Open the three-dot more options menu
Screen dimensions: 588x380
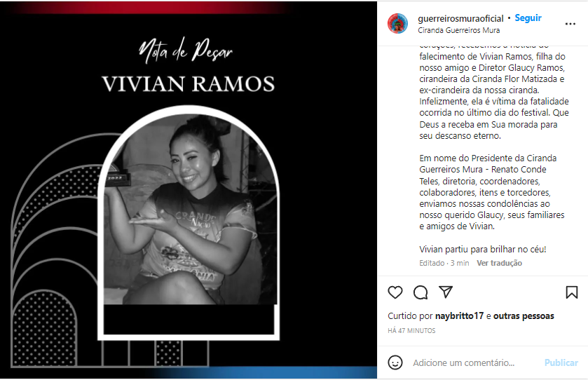570,24
